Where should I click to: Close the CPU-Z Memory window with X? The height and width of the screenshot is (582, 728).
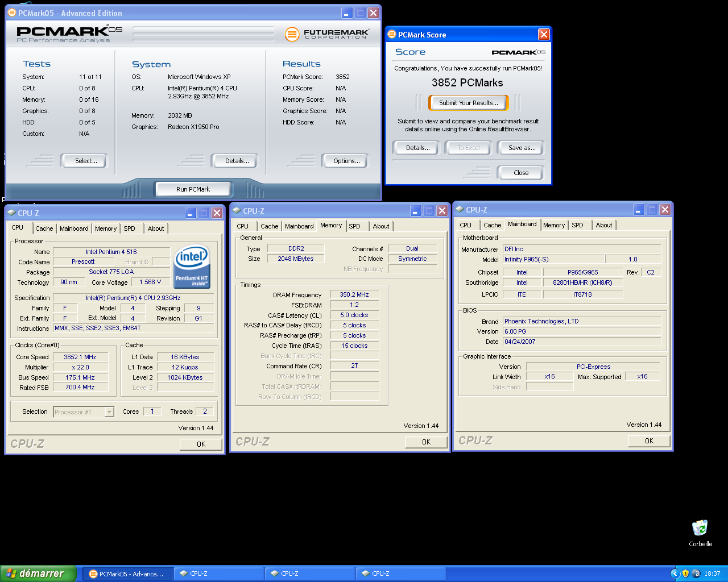[442, 210]
